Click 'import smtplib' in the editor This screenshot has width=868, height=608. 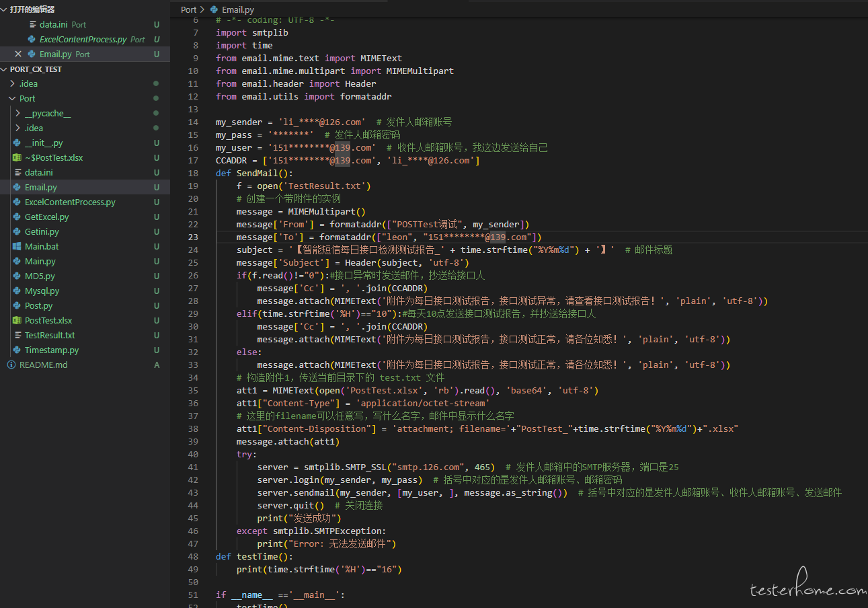coord(252,33)
